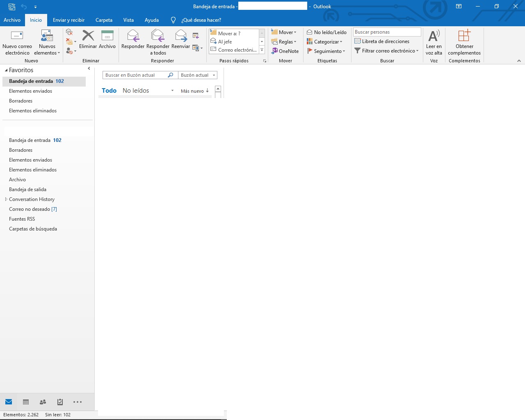Select 'Correo electróni...' quick step
Screen dimensions: 525x420
click(234, 50)
